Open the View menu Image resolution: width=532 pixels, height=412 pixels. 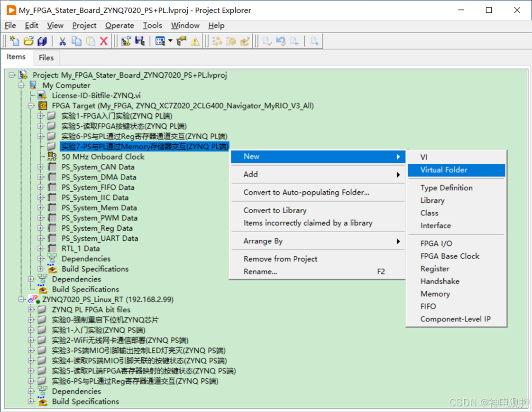[55, 26]
